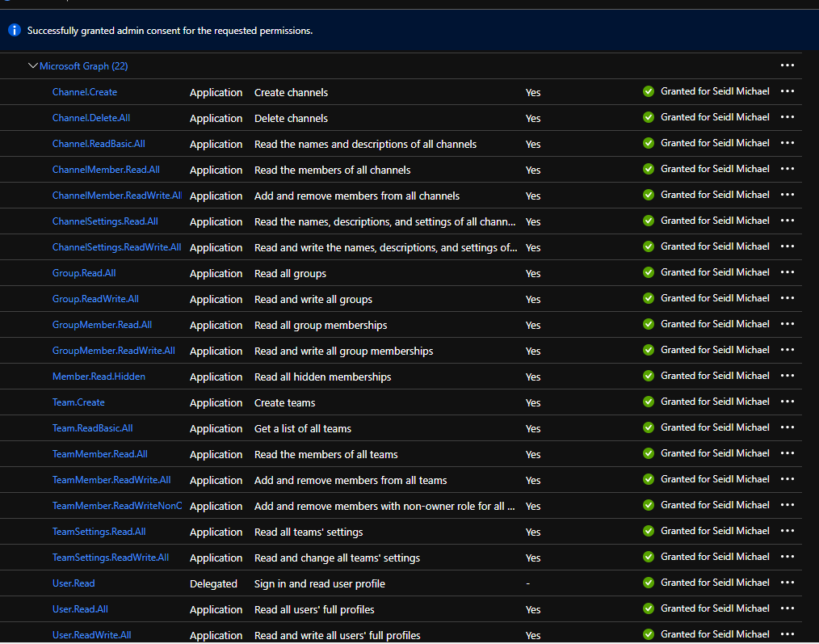Open the Microsoft Graph (22) link
The height and width of the screenshot is (644, 819).
(x=83, y=66)
